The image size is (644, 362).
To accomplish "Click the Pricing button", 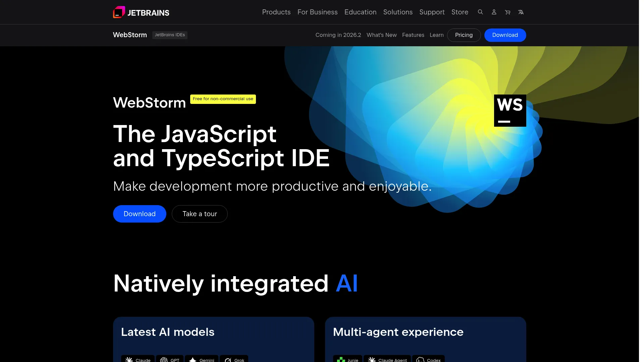I will [x=464, y=35].
